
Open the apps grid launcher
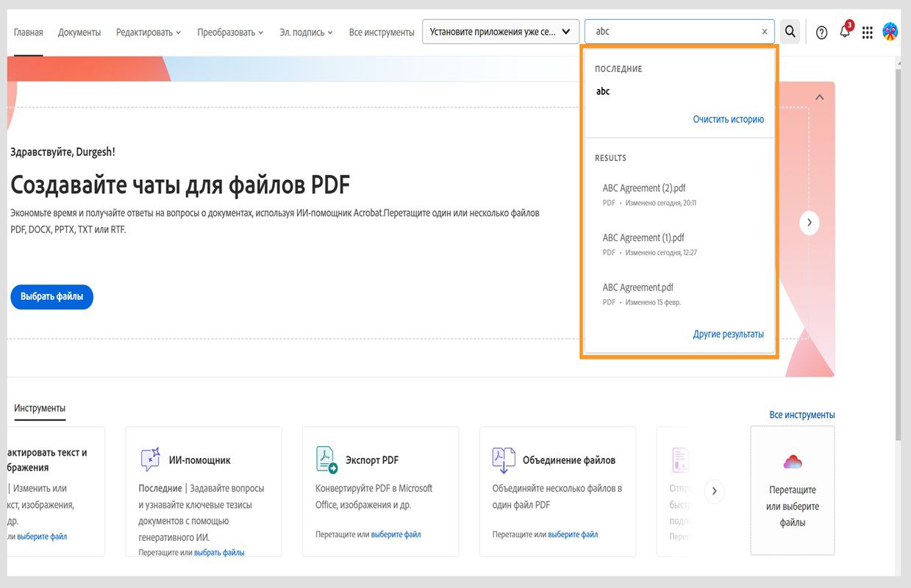(x=868, y=32)
